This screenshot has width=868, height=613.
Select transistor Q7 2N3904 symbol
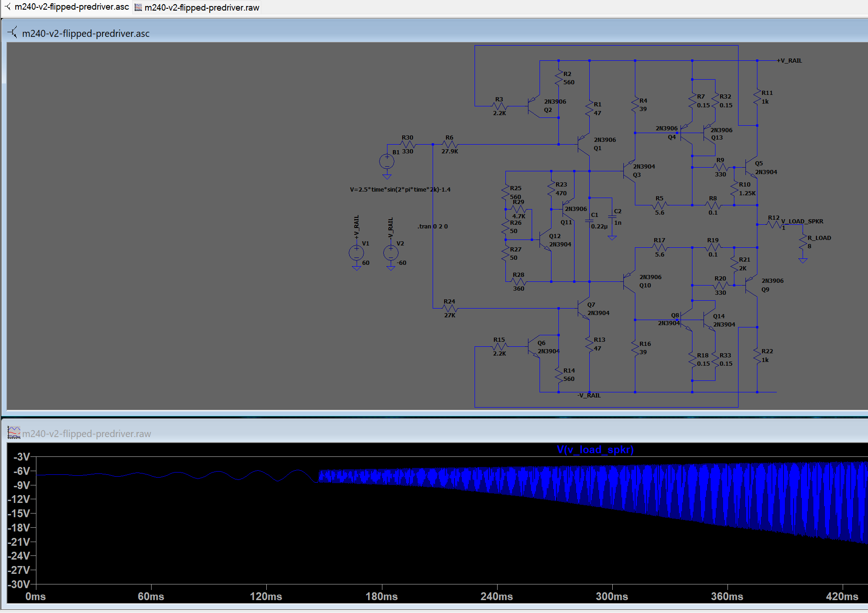[584, 308]
